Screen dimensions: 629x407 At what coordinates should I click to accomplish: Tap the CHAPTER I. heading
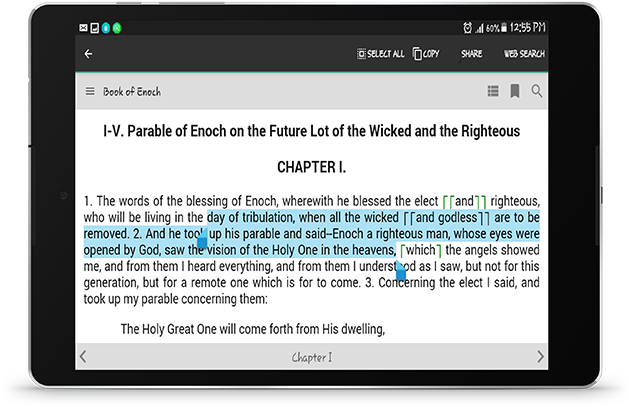click(x=311, y=167)
